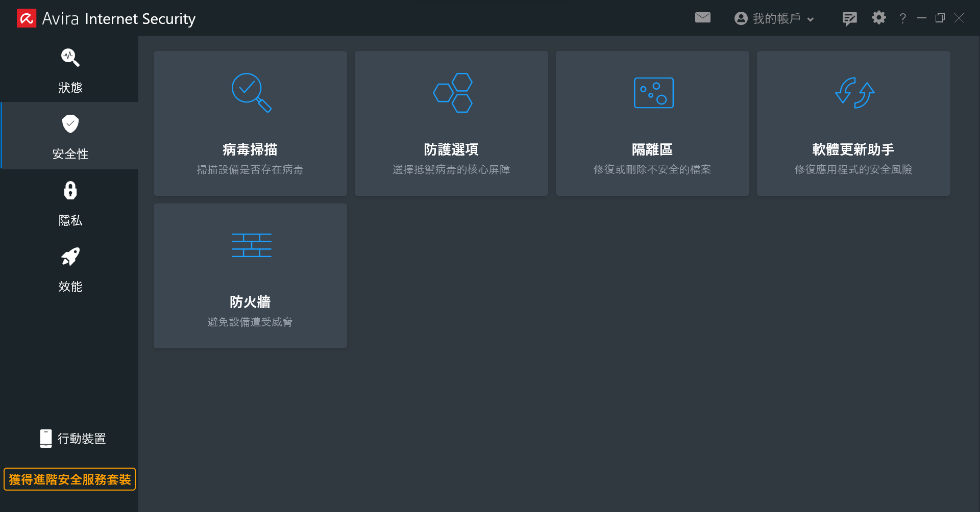
Task: Open the 行動裝置 mobile devices link
Action: [73, 439]
